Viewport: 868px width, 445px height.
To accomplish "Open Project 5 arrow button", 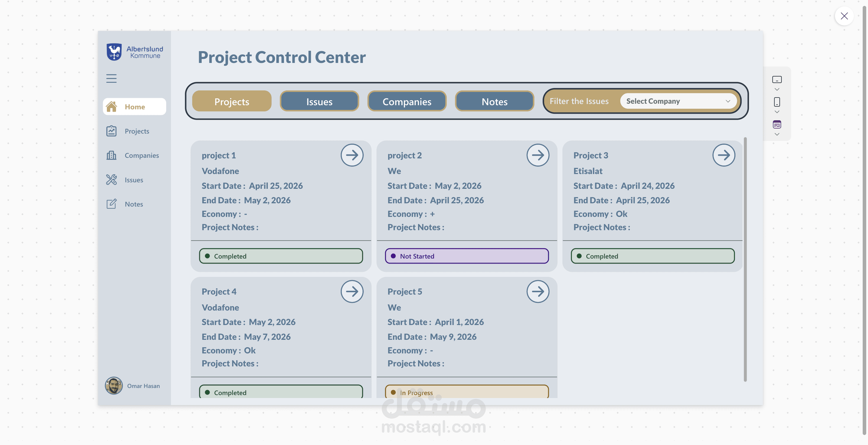I will pos(538,291).
